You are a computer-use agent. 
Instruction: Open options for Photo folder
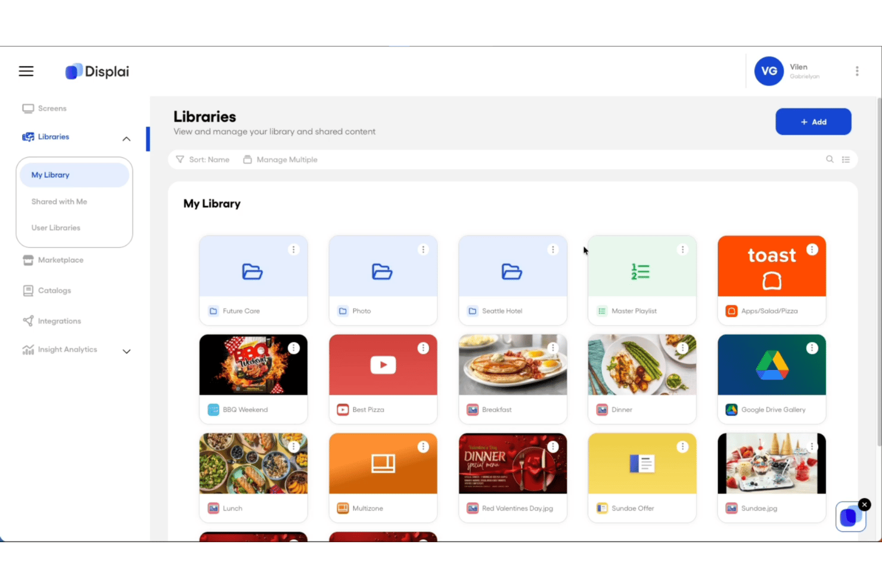(x=423, y=250)
